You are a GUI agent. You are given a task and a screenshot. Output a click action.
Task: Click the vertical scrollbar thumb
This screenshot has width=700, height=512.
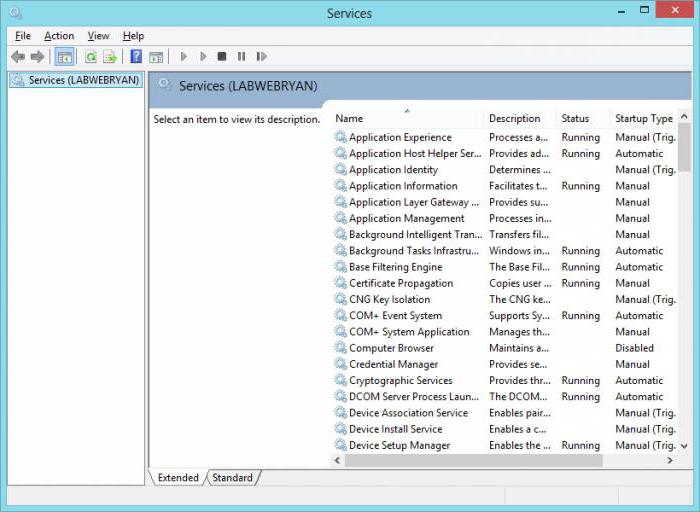click(684, 148)
